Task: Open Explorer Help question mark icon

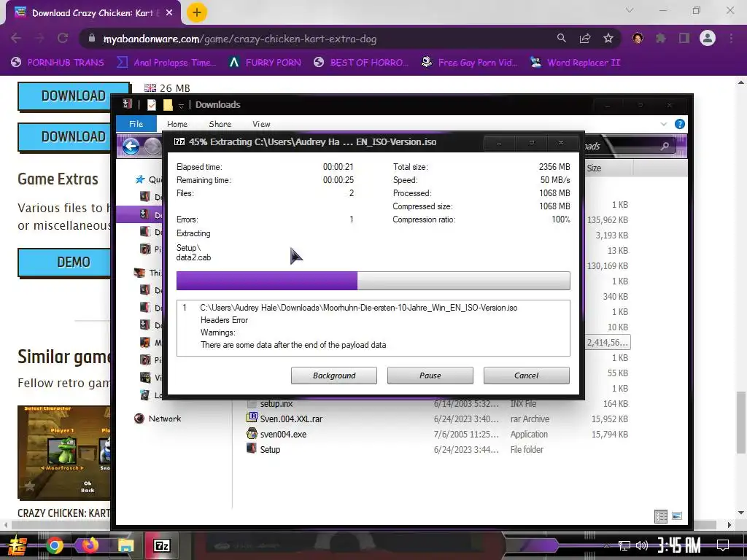Action: pyautogui.click(x=680, y=124)
